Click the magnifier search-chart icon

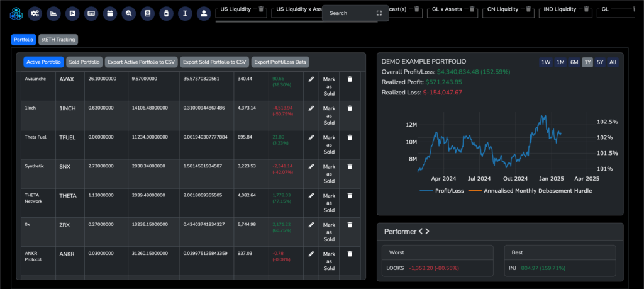(x=129, y=13)
